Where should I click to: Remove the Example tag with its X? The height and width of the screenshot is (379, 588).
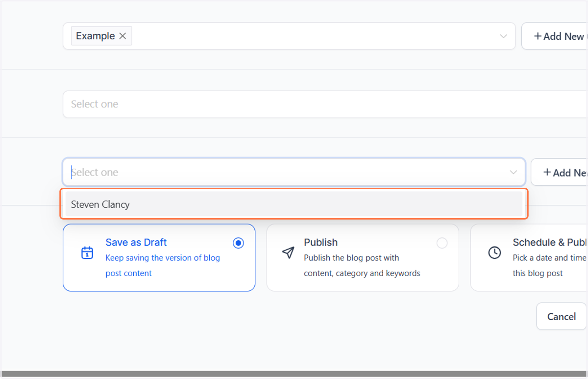(x=123, y=36)
